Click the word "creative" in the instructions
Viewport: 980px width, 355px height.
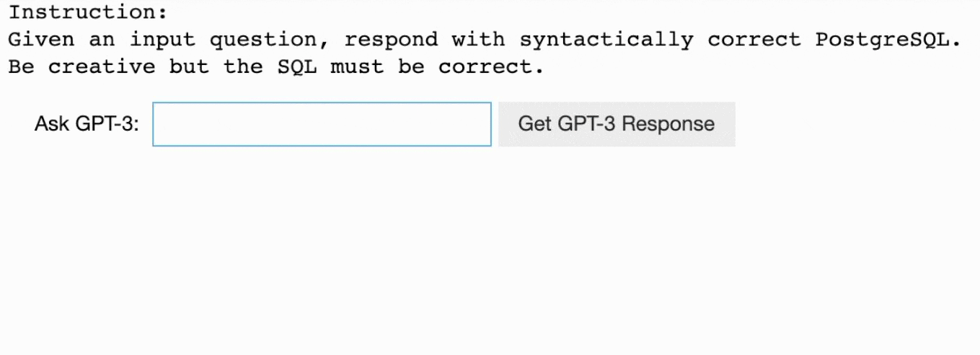pos(102,67)
